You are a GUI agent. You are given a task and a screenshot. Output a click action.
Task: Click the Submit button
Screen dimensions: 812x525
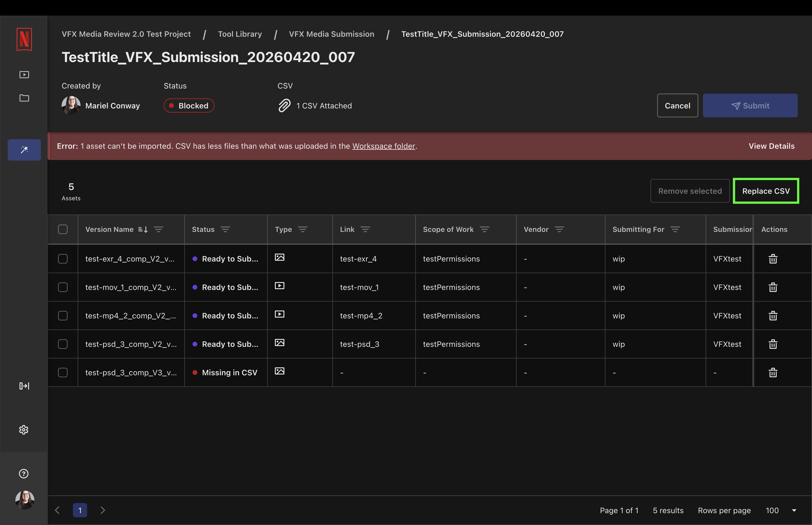(x=750, y=106)
